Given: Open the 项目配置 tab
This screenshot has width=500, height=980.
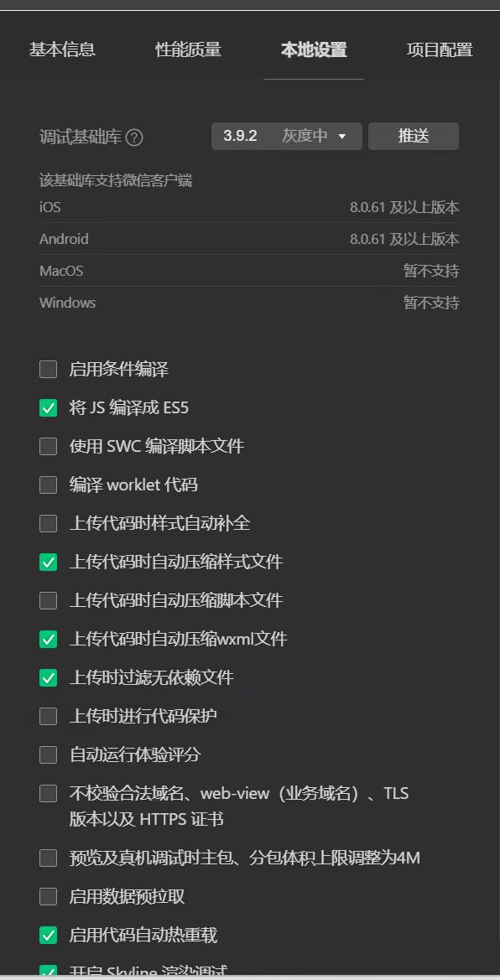Looking at the screenshot, I should point(437,49).
